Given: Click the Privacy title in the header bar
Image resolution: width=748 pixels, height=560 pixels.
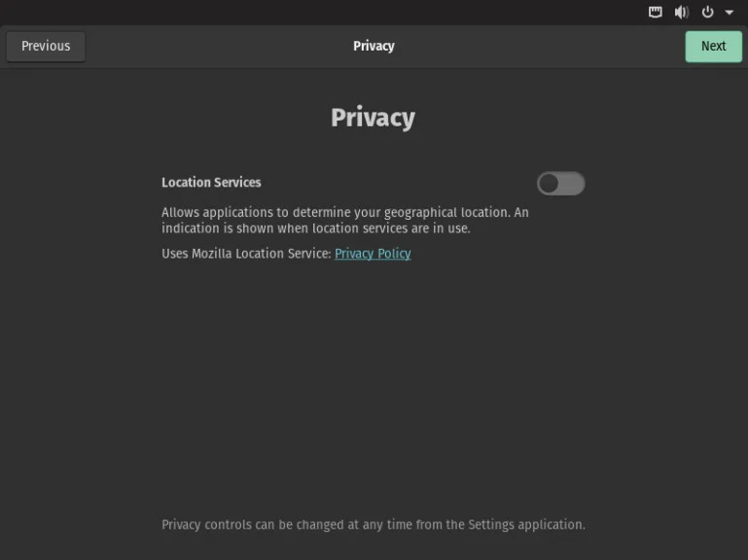Looking at the screenshot, I should (374, 47).
